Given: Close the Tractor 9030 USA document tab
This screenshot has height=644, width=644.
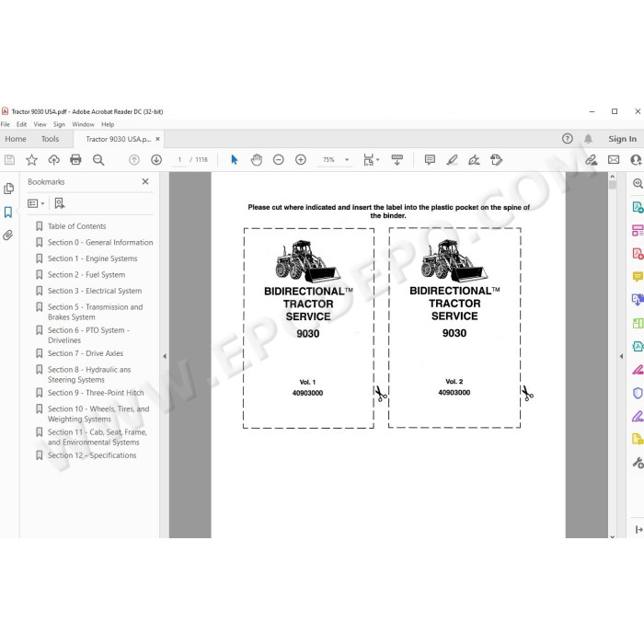Looking at the screenshot, I should (157, 139).
